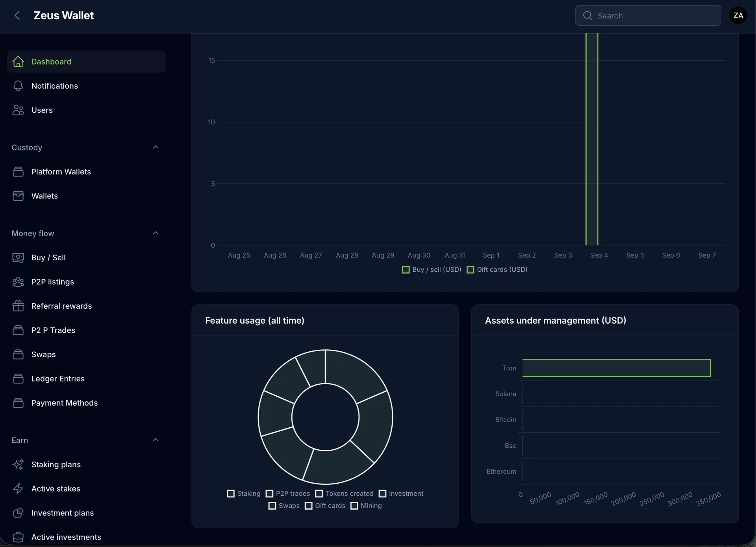Click the Referral rewards gift icon
Screen dimensions: 756x547
tap(18, 306)
